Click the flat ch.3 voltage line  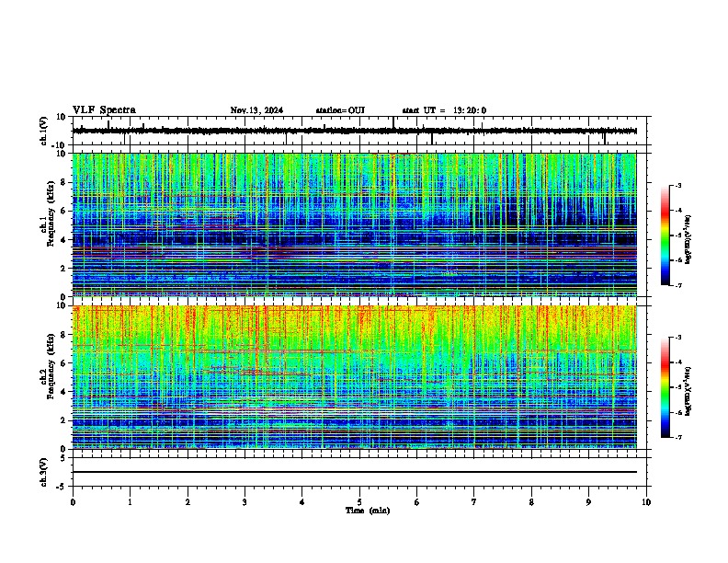coord(355,472)
